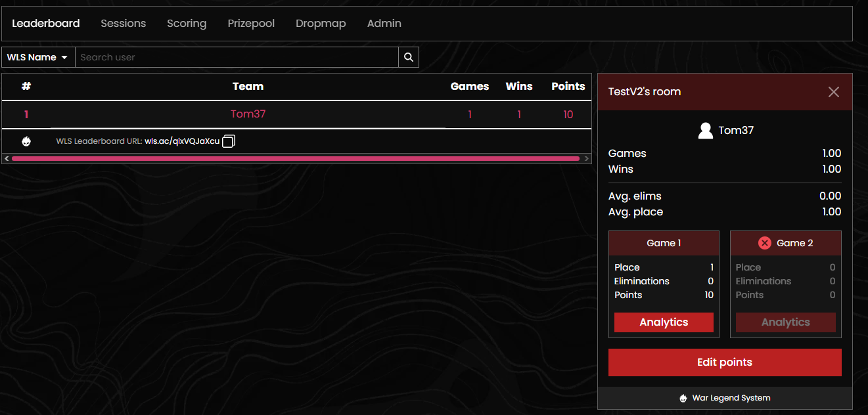Viewport: 868px width, 415px height.
Task: Focus the Search user input field
Action: pos(237,57)
